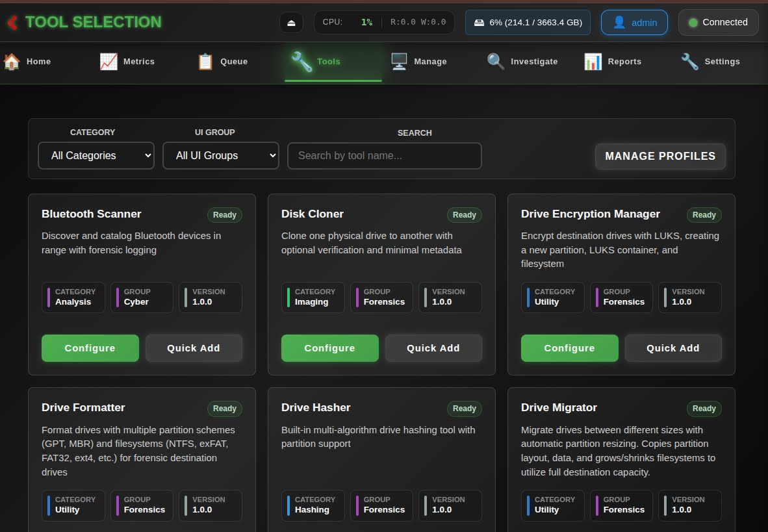The width and height of the screenshot is (768, 532).
Task: Click Disk Cloner's Ready badge
Action: (x=465, y=215)
